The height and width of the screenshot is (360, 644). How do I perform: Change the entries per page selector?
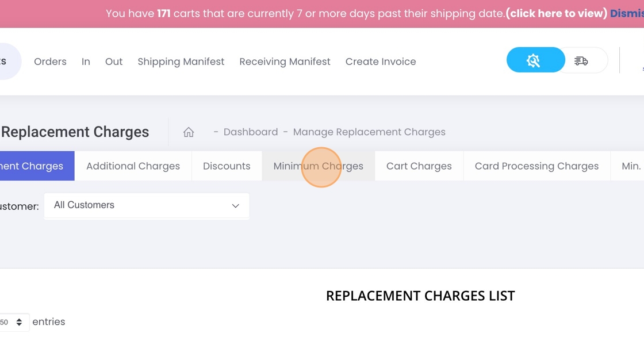(x=13, y=322)
